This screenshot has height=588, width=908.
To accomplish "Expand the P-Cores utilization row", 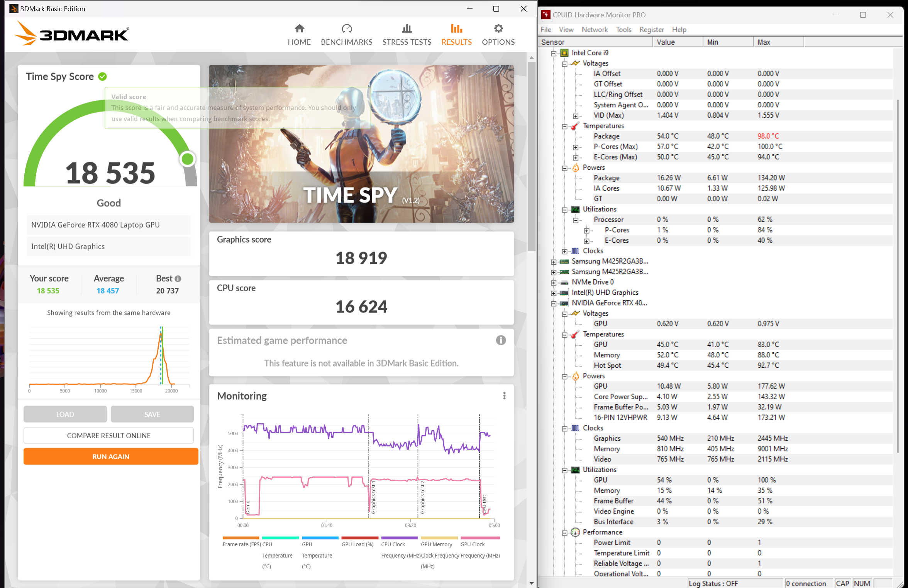I will [x=586, y=230].
